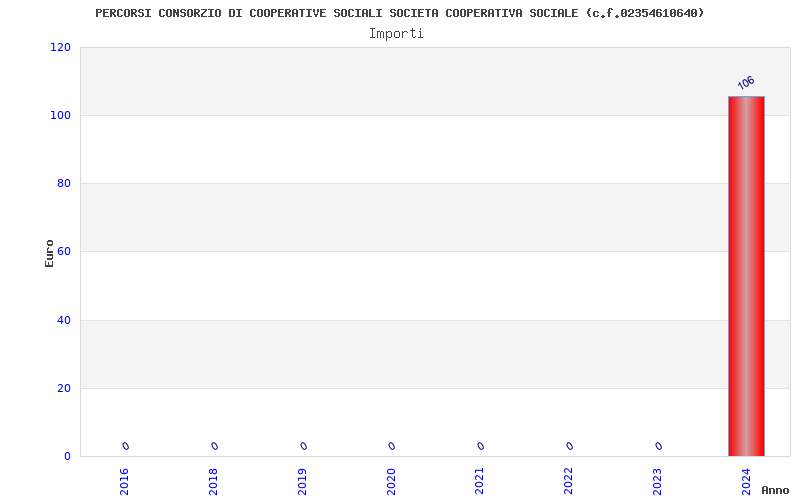Viewport: 800px width, 500px height.
Task: Click the 'Euro' y-axis title
Action: click(49, 253)
